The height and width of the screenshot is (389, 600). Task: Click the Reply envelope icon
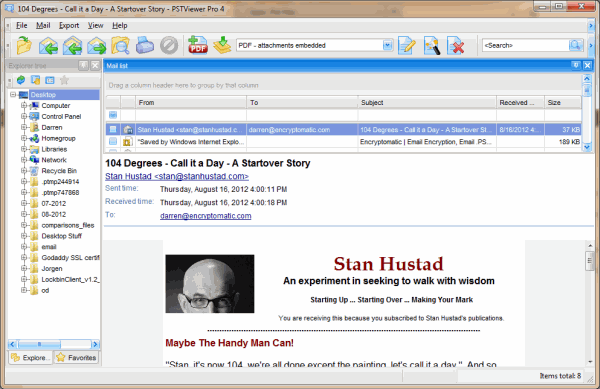pyautogui.click(x=48, y=46)
